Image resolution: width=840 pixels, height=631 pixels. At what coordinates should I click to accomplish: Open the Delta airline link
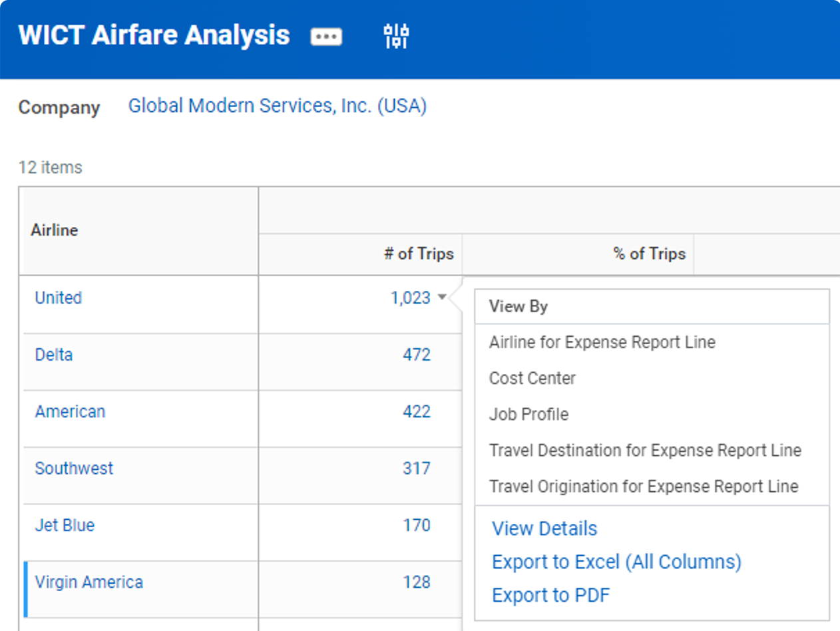[54, 355]
